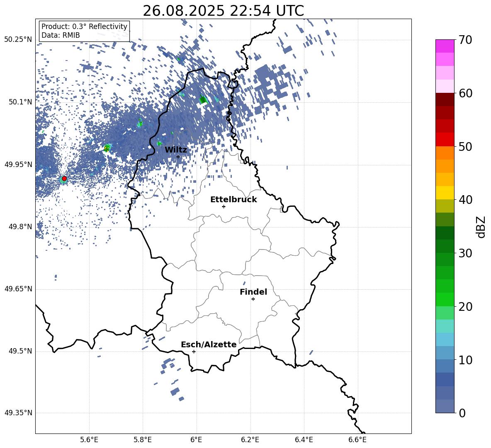The height and width of the screenshot is (448, 491).
Task: Click the 0 tick on colorbar
Action: [462, 413]
